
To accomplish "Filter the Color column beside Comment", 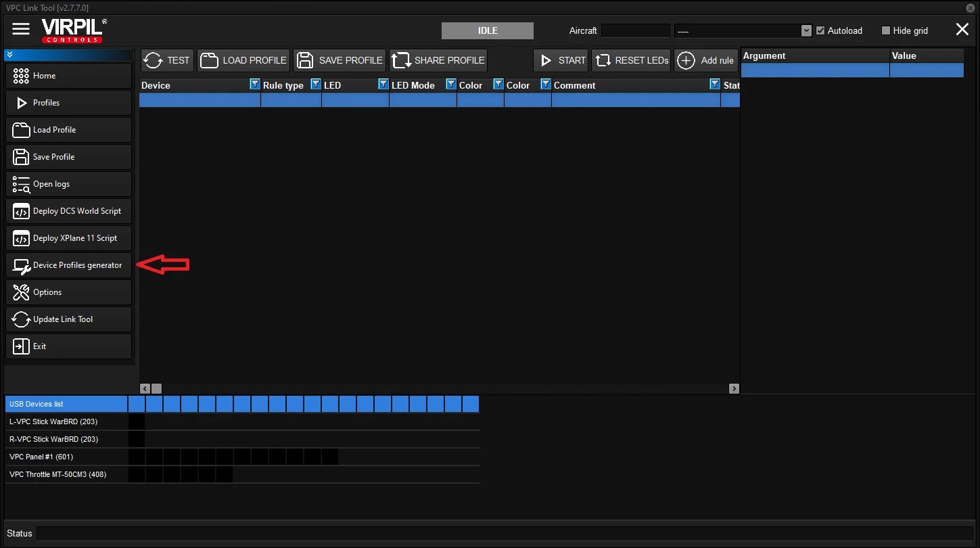I will pyautogui.click(x=545, y=85).
